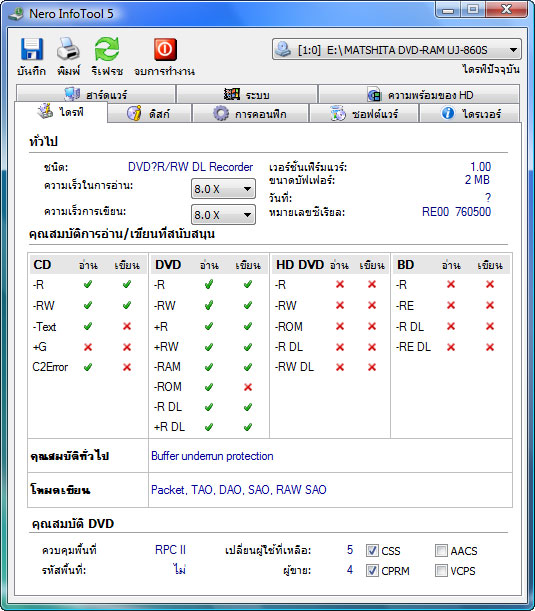Click the red X for CD +G read

point(88,346)
